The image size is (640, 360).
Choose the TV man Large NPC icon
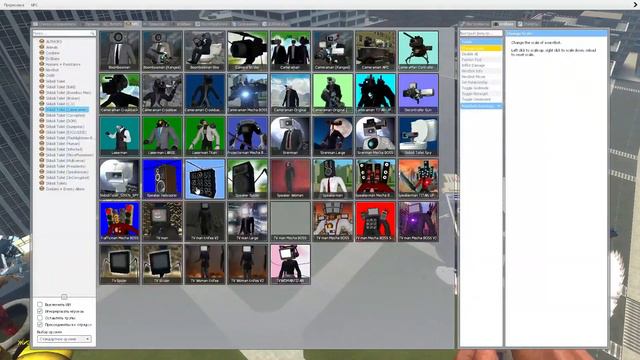tap(248, 222)
